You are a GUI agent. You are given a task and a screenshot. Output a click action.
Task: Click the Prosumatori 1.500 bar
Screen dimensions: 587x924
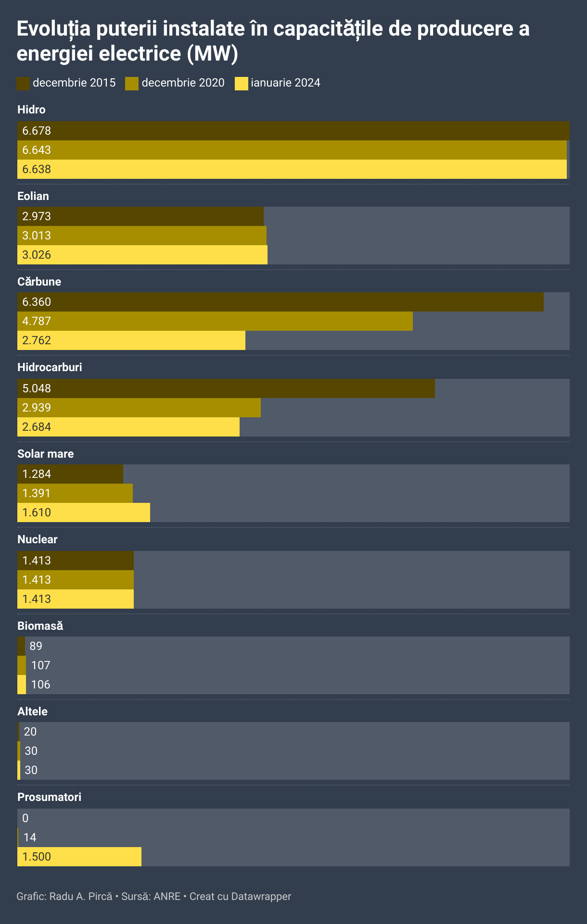point(79,857)
